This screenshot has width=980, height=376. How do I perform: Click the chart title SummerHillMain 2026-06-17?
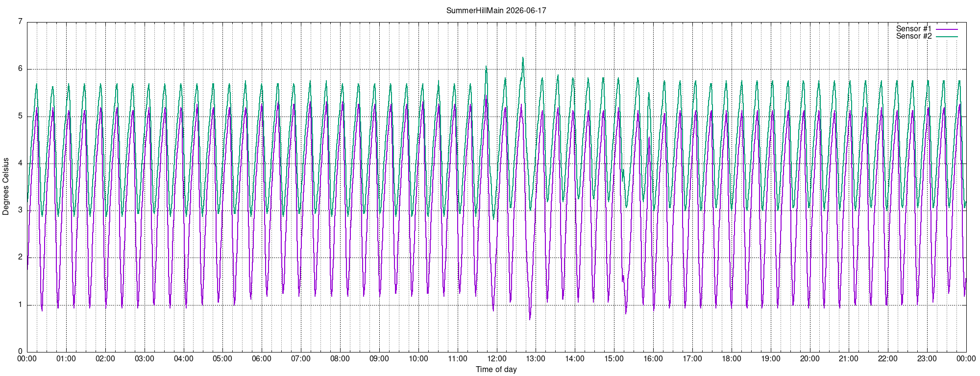coord(496,10)
